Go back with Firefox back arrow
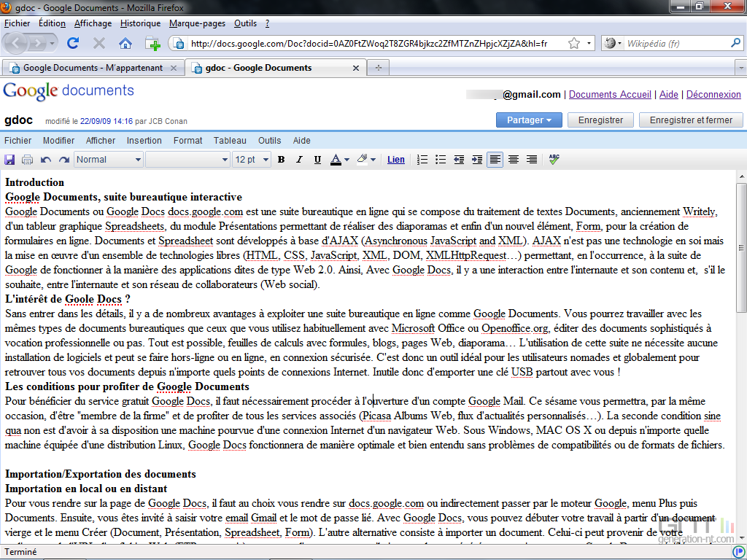747x560 pixels. (16, 43)
